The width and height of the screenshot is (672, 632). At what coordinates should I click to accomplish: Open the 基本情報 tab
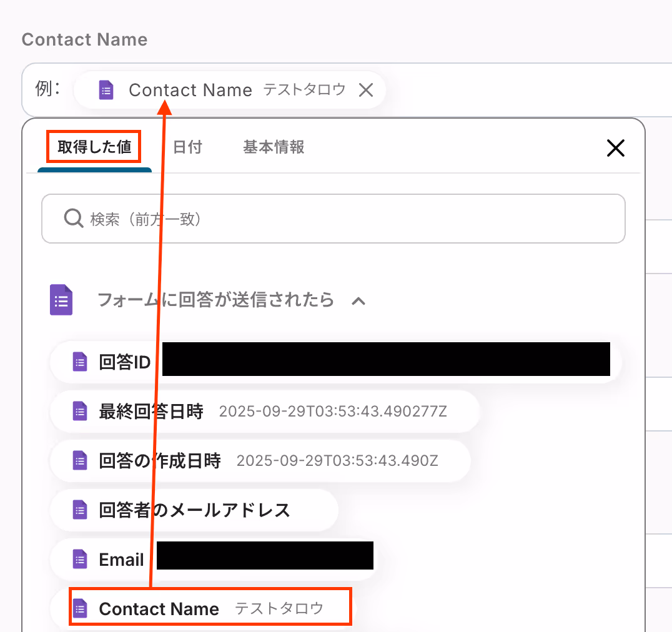pos(274,147)
